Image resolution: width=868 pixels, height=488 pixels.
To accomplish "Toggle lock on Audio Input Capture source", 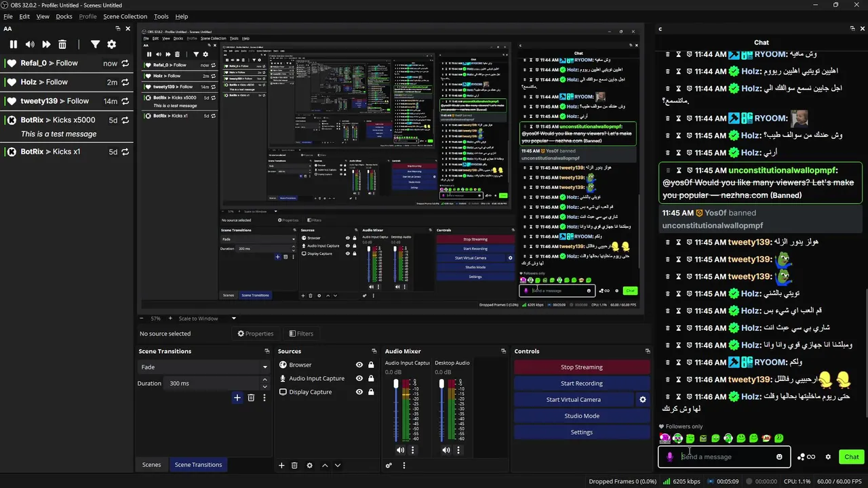I will click(x=371, y=378).
